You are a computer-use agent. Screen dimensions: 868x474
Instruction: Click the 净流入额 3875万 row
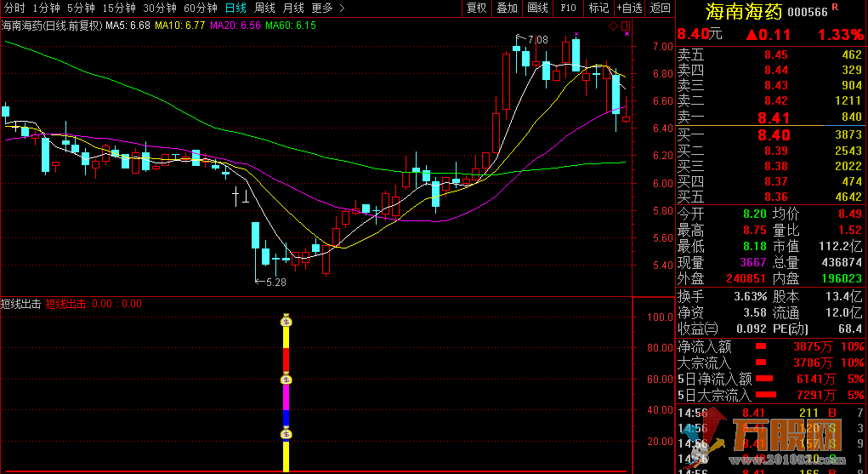770,347
